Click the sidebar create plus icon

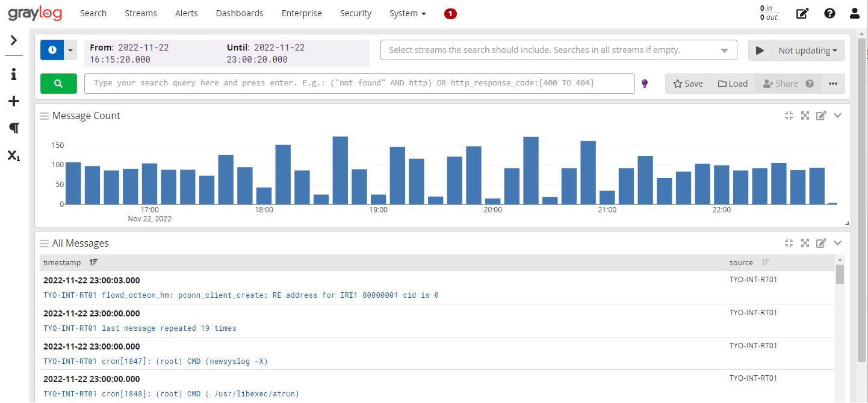point(14,101)
